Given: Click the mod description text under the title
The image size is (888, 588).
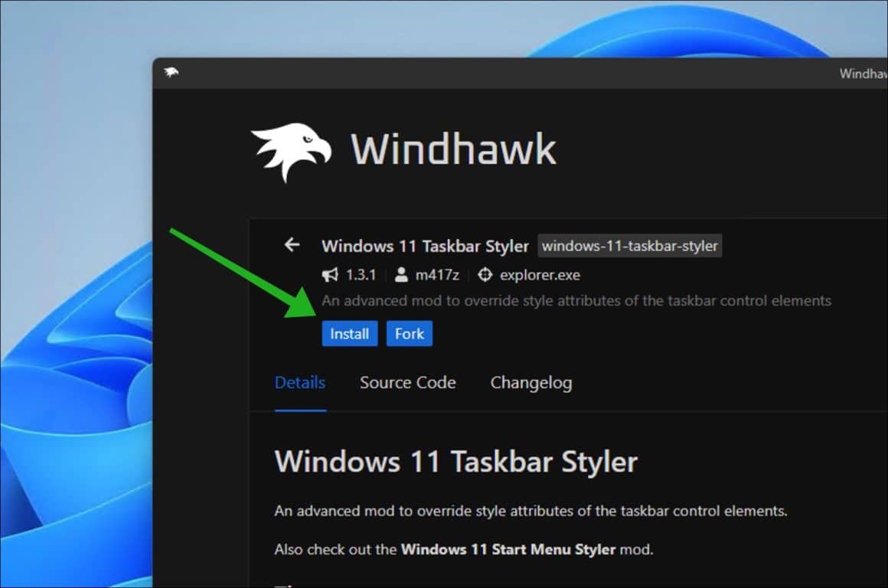Looking at the screenshot, I should 576,300.
